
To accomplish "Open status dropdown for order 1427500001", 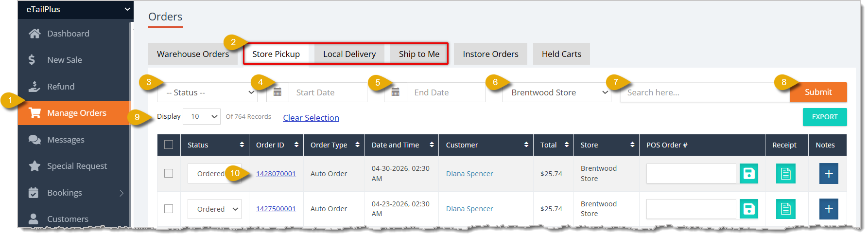I will pyautogui.click(x=214, y=209).
